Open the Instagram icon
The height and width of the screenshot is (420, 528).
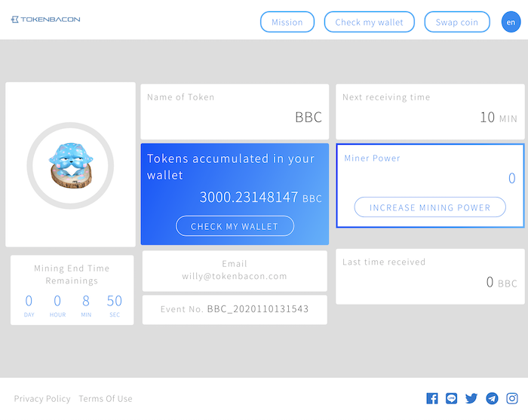tap(512, 398)
